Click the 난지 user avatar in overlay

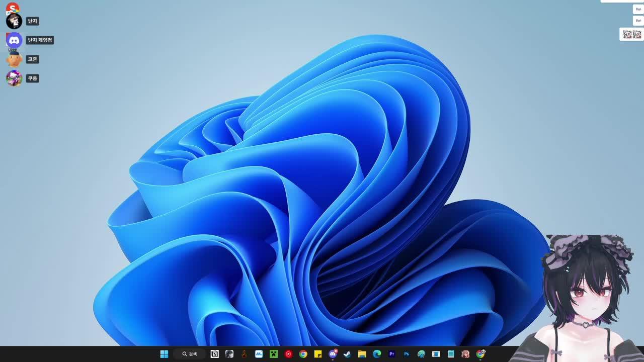14,21
